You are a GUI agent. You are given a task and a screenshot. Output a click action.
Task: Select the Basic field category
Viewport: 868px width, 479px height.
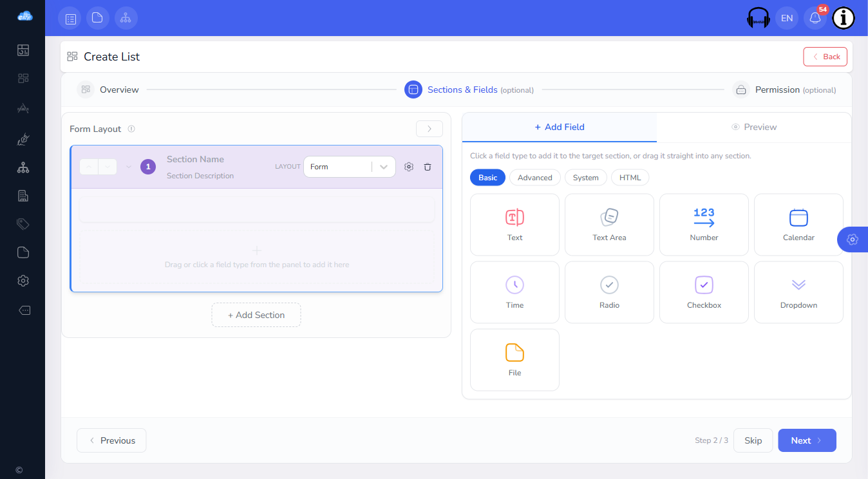(x=487, y=178)
